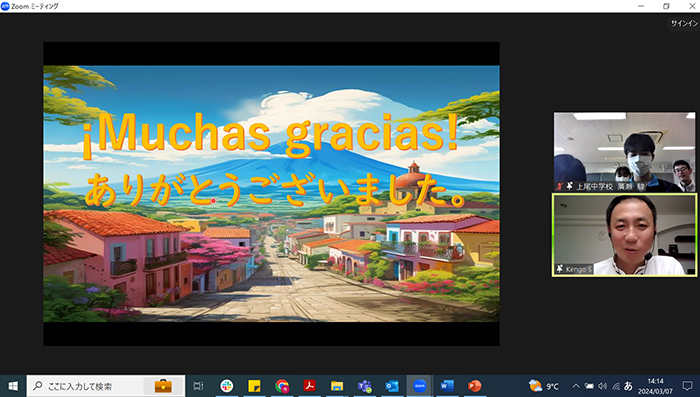The width and height of the screenshot is (700, 397).
Task: Open the clock showing 14:14
Action: [655, 386]
